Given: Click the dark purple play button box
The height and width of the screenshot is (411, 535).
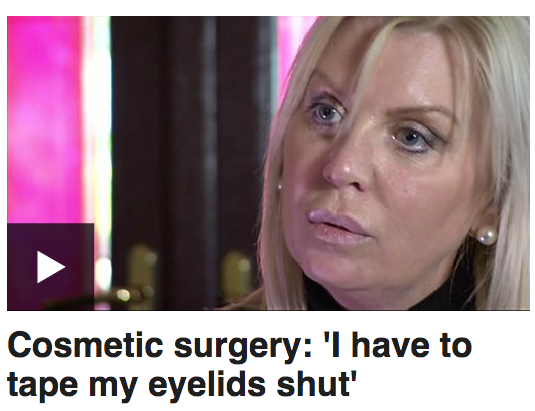Looking at the screenshot, I should point(50,267).
